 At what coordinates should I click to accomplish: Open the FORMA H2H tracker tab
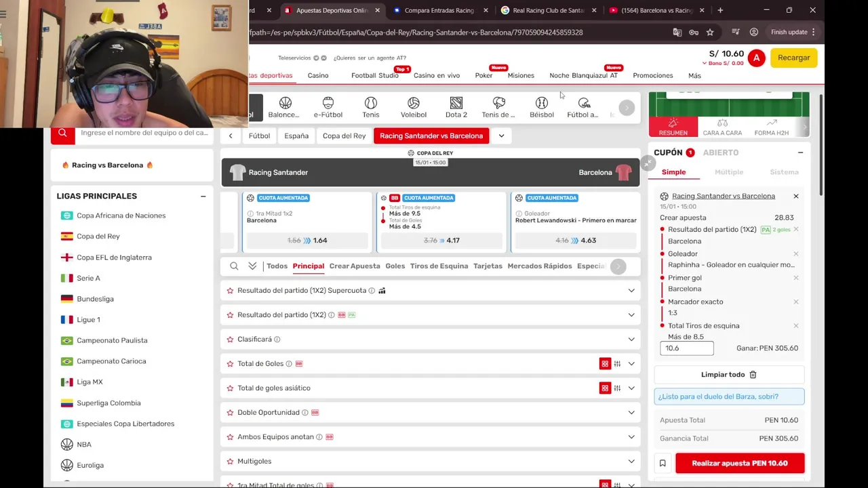point(772,127)
